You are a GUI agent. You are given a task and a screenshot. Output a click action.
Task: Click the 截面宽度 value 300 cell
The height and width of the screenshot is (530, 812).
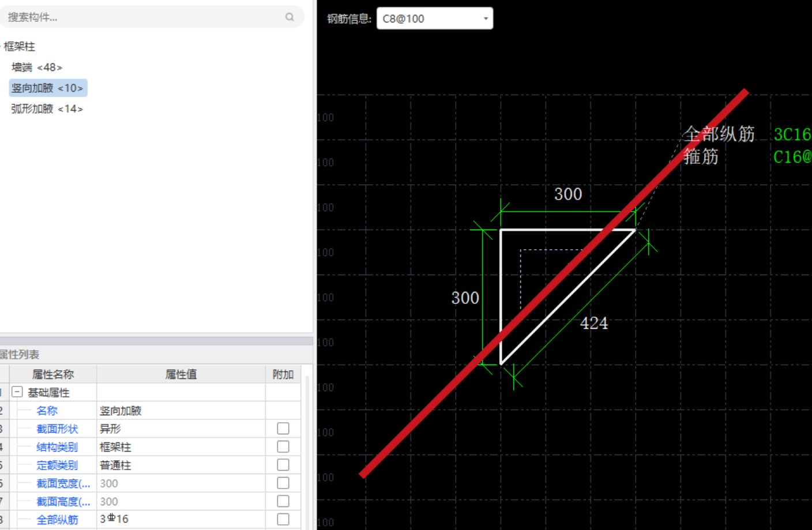click(181, 483)
